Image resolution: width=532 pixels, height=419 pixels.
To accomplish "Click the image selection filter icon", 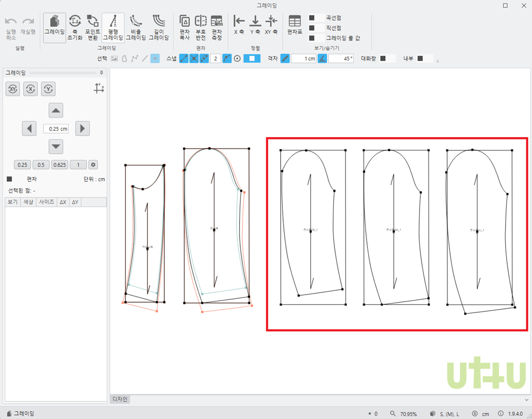I will [114, 59].
